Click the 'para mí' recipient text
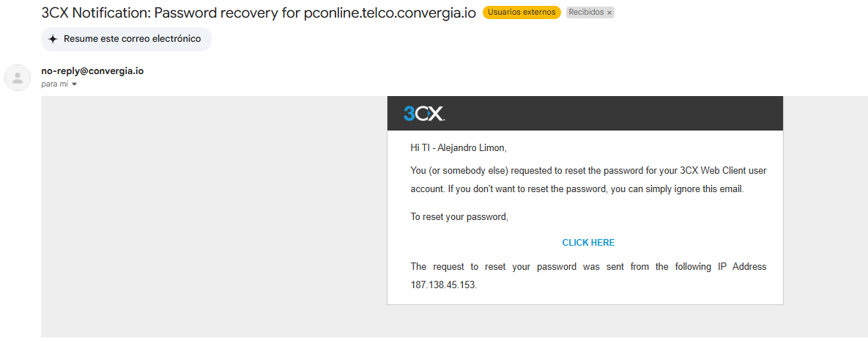Screen dimensions: 868x341 [x=54, y=84]
